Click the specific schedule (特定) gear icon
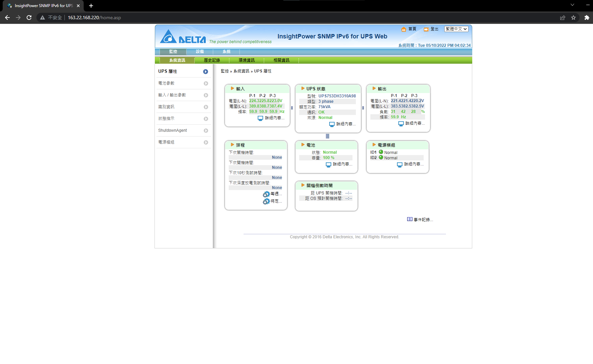The height and width of the screenshot is (364, 593). (266, 201)
